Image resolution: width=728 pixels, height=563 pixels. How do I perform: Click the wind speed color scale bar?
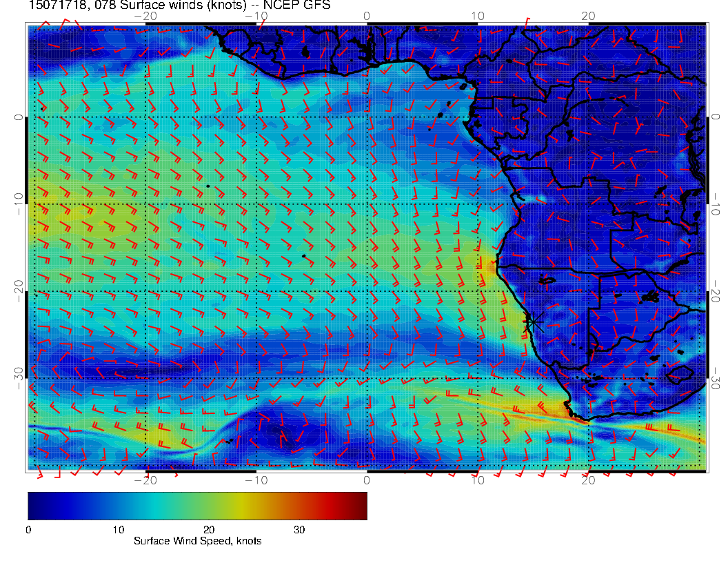197,506
